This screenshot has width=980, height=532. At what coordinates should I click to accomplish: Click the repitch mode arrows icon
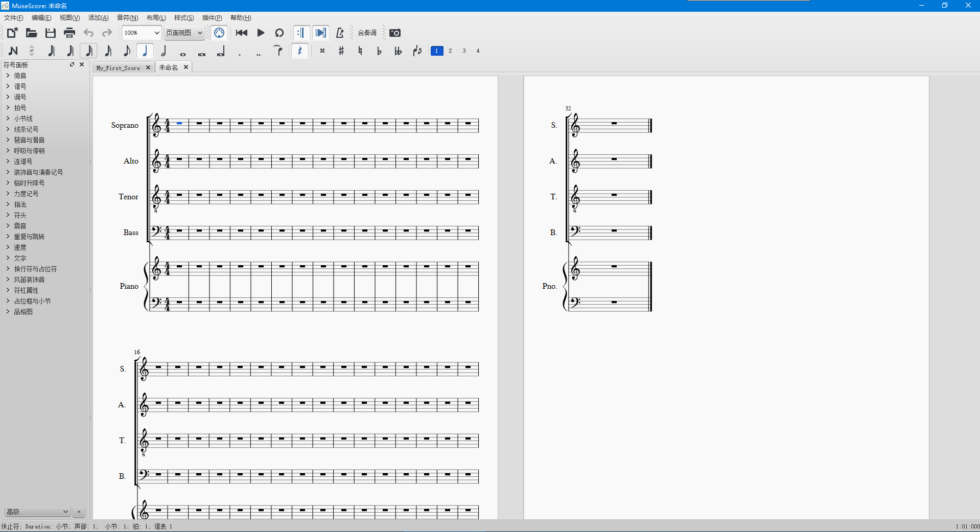[32, 51]
